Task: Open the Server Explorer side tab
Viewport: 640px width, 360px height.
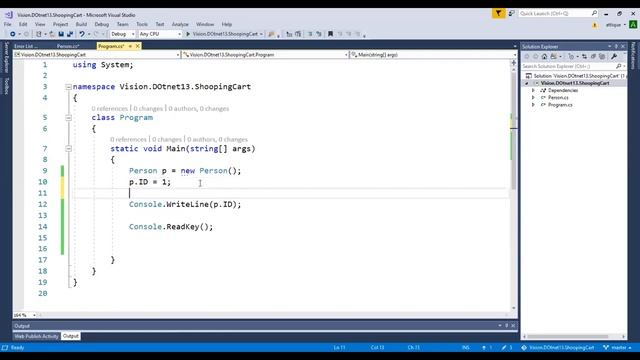Action: pos(6,57)
